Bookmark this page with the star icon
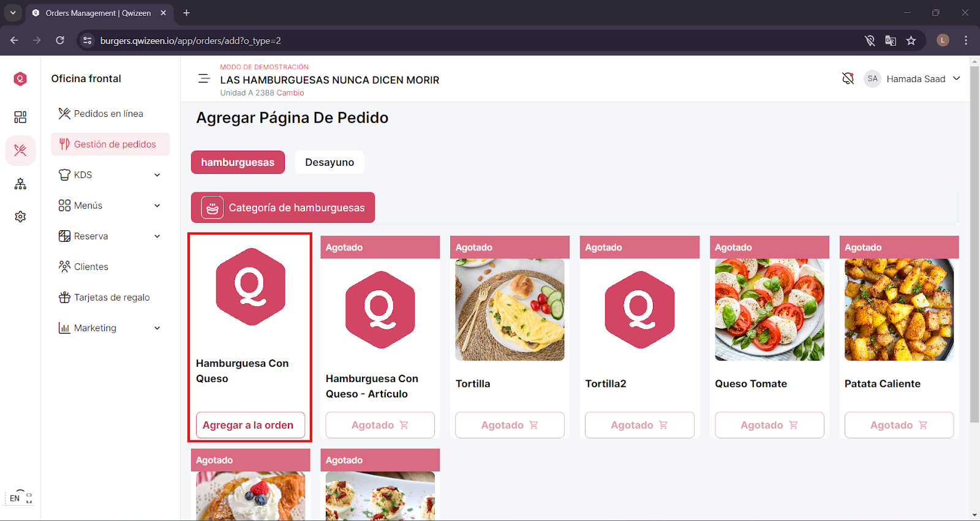The width and height of the screenshot is (980, 521). (x=911, y=40)
